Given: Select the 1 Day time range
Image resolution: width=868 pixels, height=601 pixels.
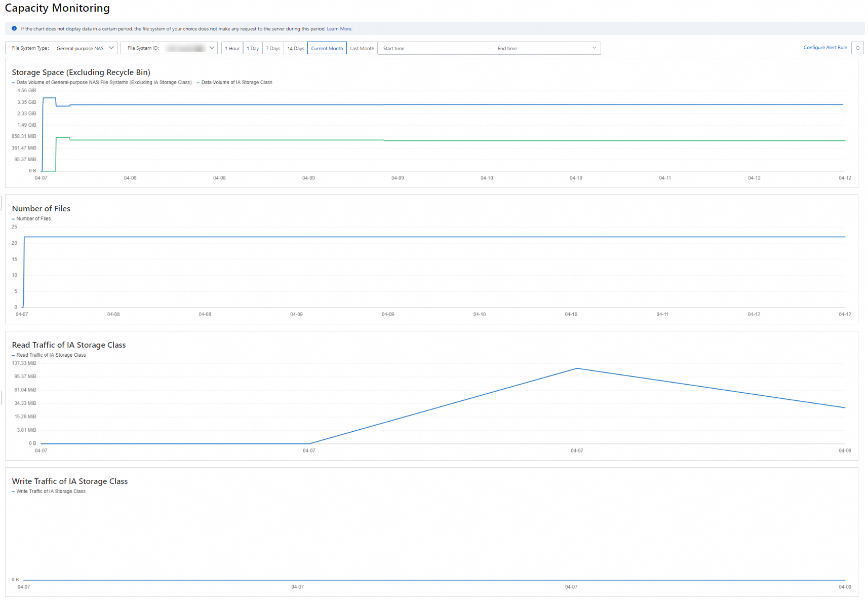Looking at the screenshot, I should 253,48.
